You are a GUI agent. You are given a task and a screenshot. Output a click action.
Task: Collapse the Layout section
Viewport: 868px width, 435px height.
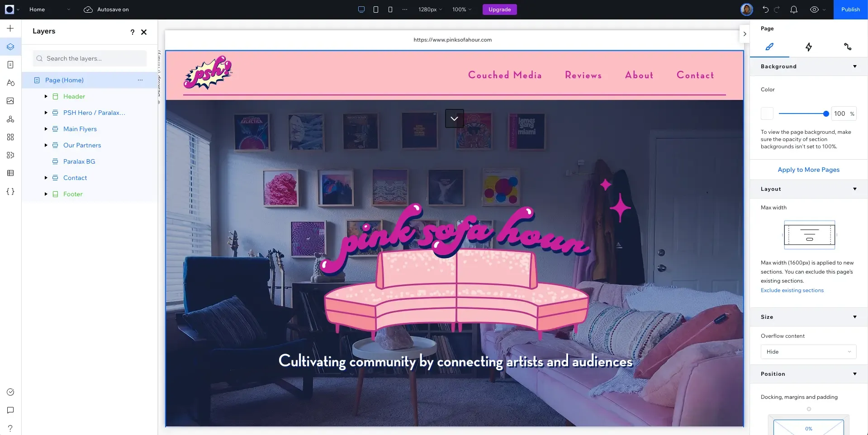(x=854, y=189)
